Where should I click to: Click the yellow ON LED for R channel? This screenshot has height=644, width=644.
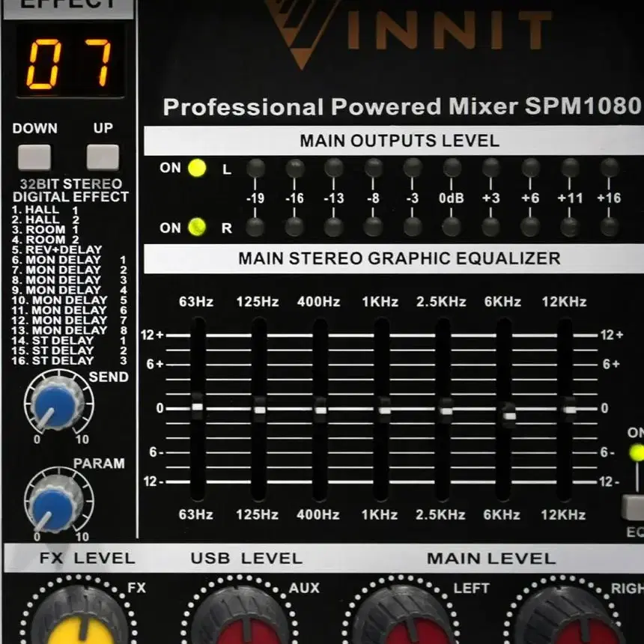pos(197,227)
